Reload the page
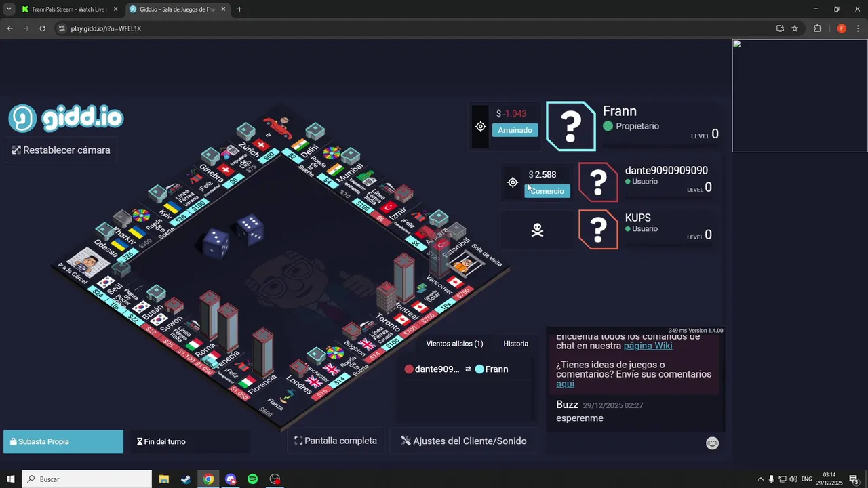Screen dimensions: 868x488 [x=42, y=28]
